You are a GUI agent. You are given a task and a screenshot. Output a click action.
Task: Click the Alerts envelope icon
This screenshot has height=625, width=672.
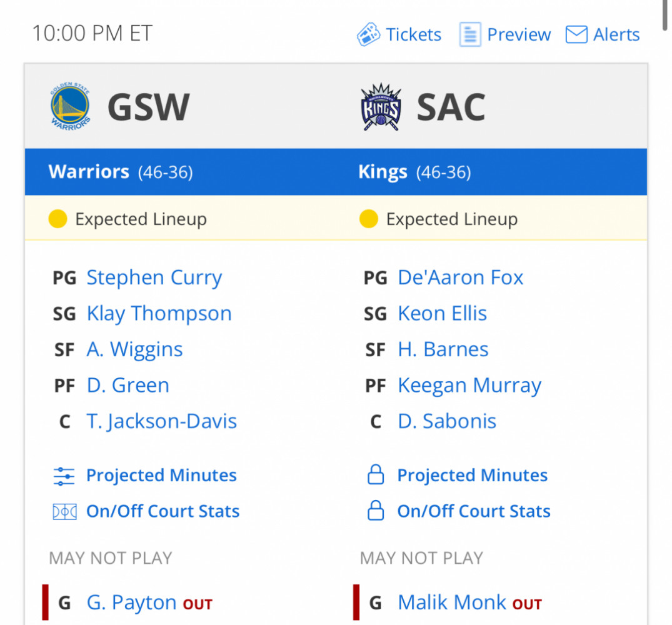(576, 35)
